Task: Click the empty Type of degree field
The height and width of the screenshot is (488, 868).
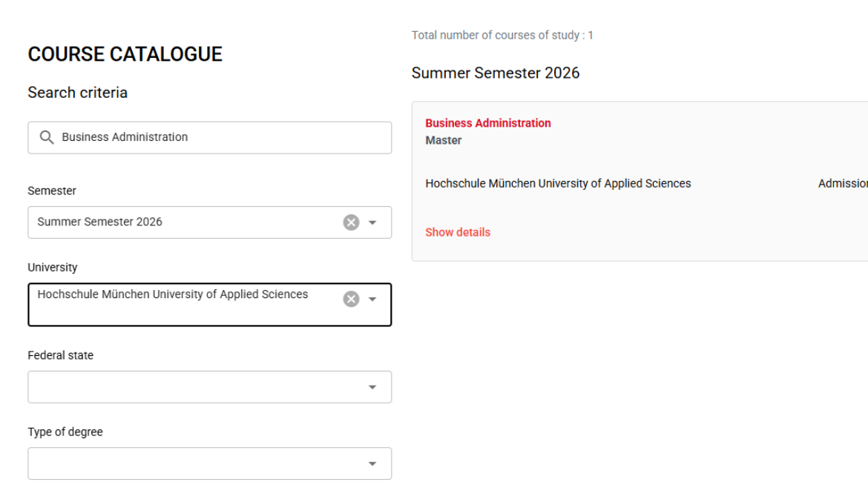Action: (193, 464)
